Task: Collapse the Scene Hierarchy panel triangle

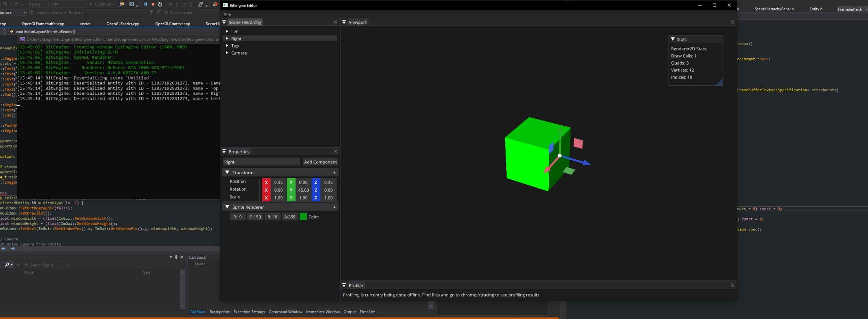Action: coord(224,22)
